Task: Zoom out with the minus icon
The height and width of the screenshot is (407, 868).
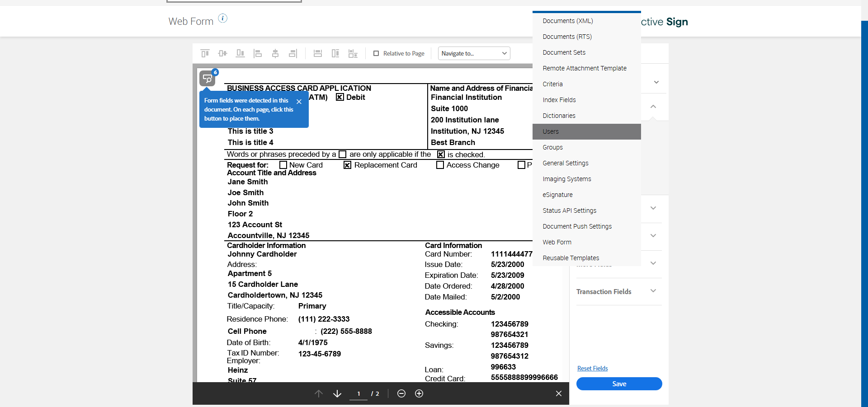Action: coord(401,393)
